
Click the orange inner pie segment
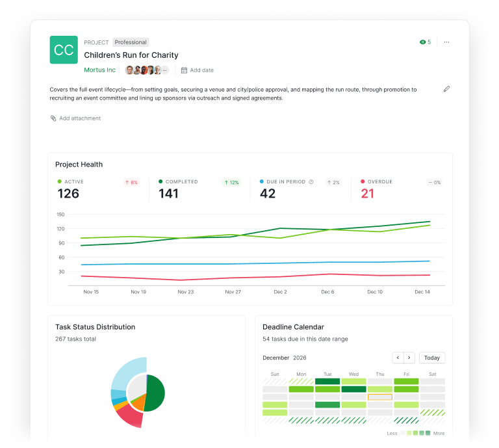[x=138, y=404]
